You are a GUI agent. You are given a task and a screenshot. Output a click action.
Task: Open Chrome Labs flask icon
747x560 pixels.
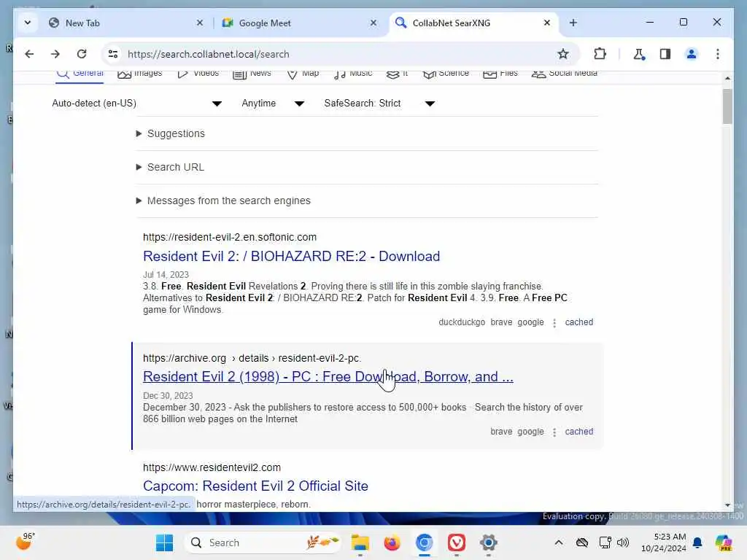pos(639,54)
